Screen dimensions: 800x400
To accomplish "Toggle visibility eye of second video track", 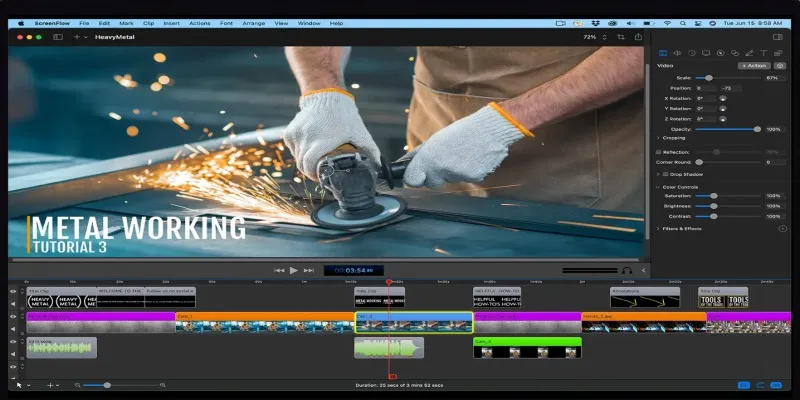I will click(13, 317).
